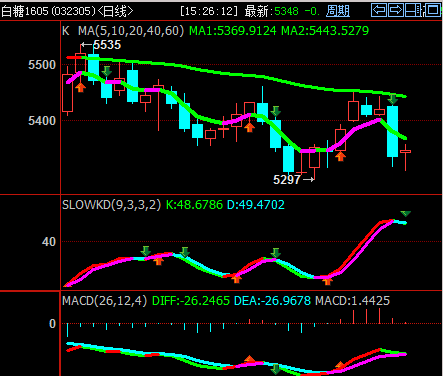Image resolution: width=443 pixels, height=376 pixels.
Task: Click the left arrow navigation icon
Action: 379,10
